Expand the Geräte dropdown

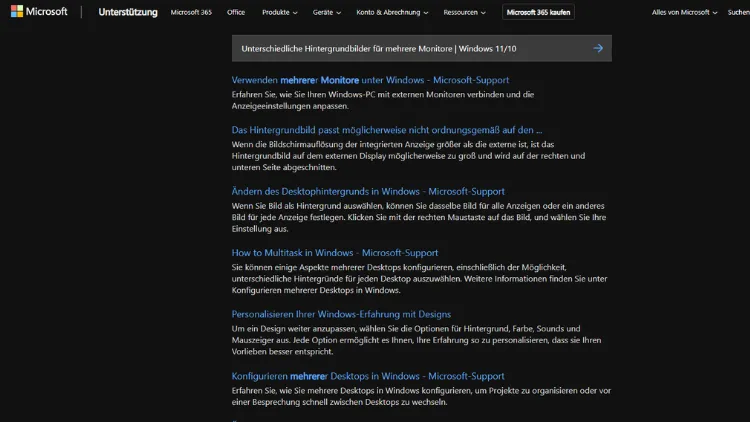point(327,12)
